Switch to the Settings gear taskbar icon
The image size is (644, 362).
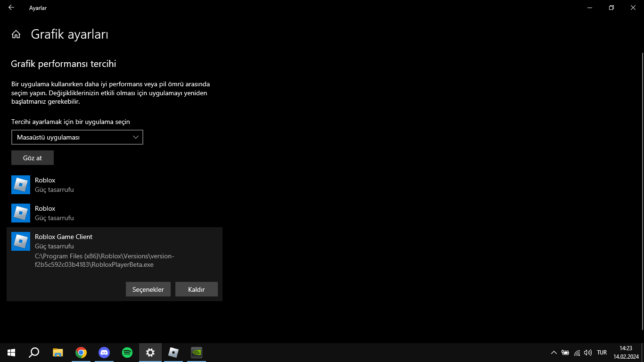point(150,353)
